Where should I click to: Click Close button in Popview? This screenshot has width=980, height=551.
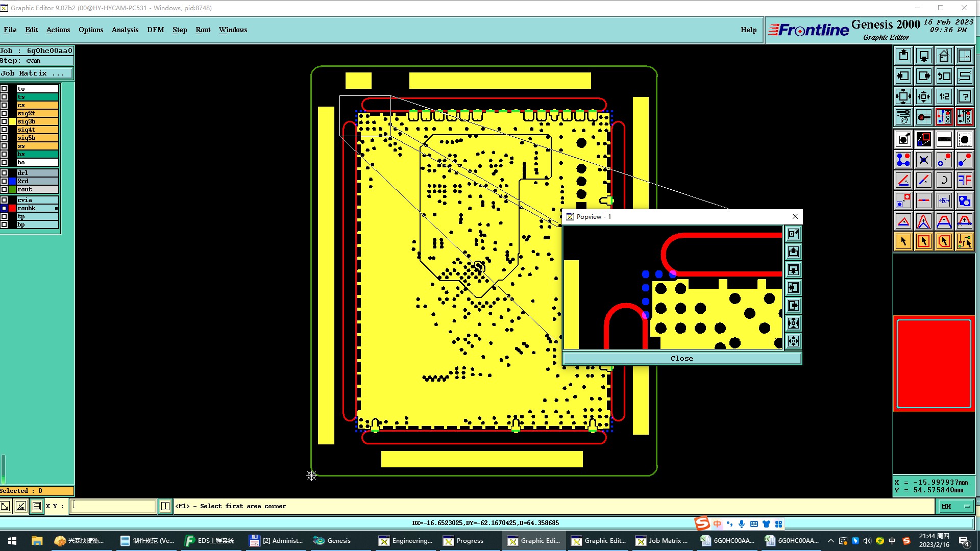click(x=681, y=358)
